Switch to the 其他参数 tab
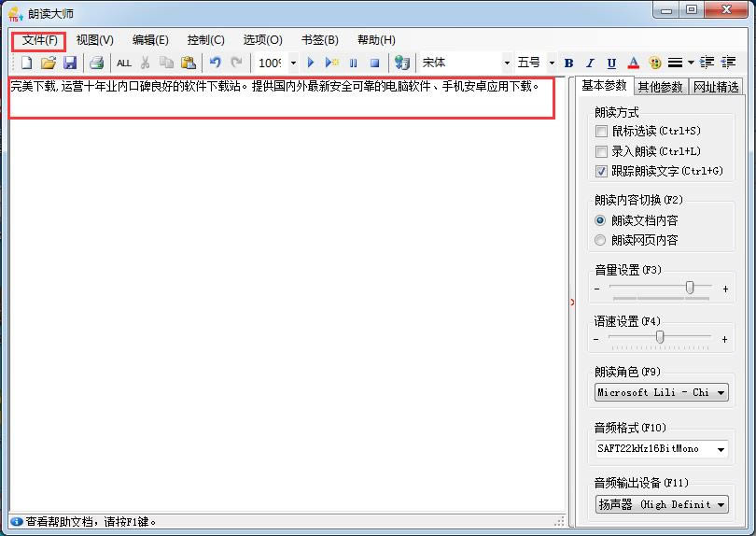756x536 pixels. pyautogui.click(x=660, y=87)
